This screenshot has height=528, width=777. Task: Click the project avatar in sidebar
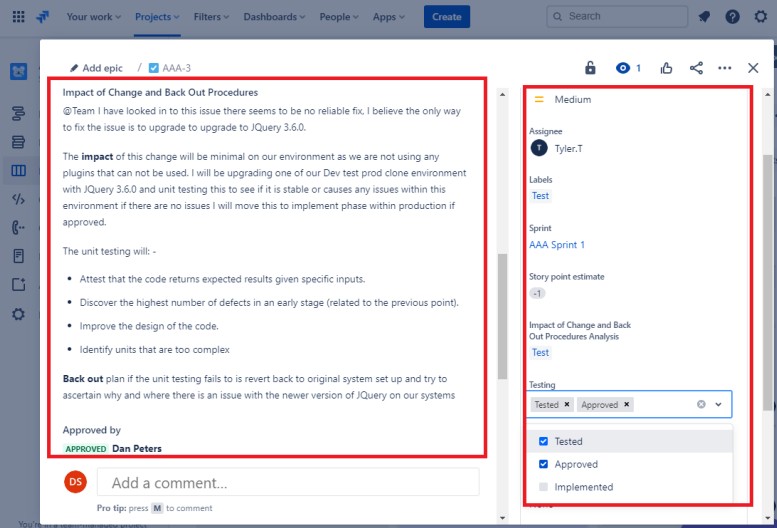pyautogui.click(x=18, y=71)
